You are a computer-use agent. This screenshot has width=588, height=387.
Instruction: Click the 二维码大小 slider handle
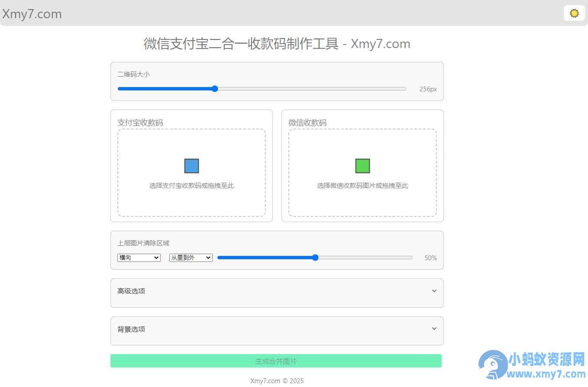point(215,89)
